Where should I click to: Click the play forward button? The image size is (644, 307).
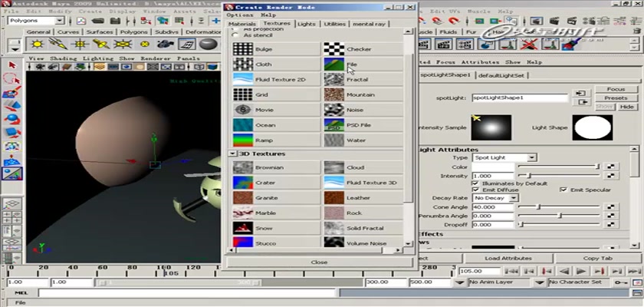[x=581, y=271]
